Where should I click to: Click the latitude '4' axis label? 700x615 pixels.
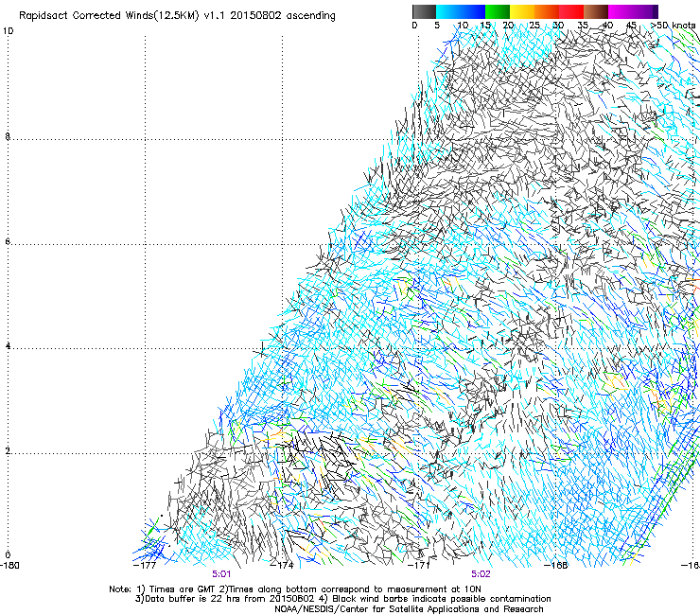(8, 346)
